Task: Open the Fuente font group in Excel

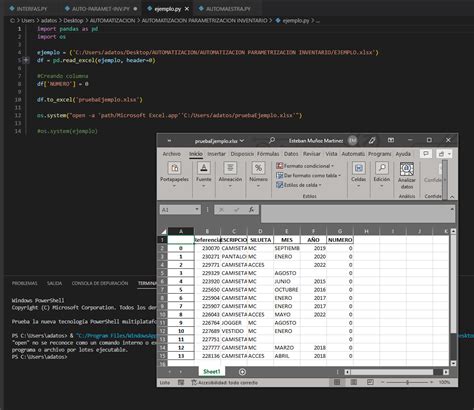Action: click(x=204, y=175)
